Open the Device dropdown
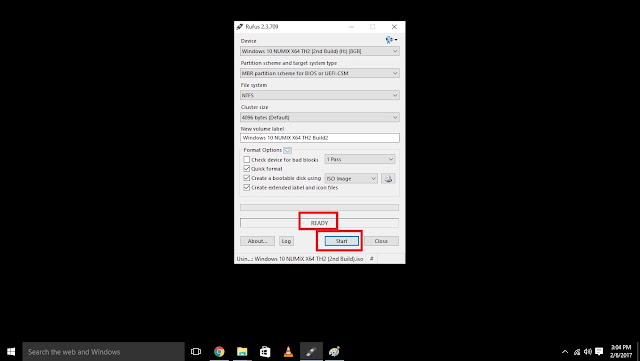This screenshot has height=361, width=640. click(x=320, y=51)
